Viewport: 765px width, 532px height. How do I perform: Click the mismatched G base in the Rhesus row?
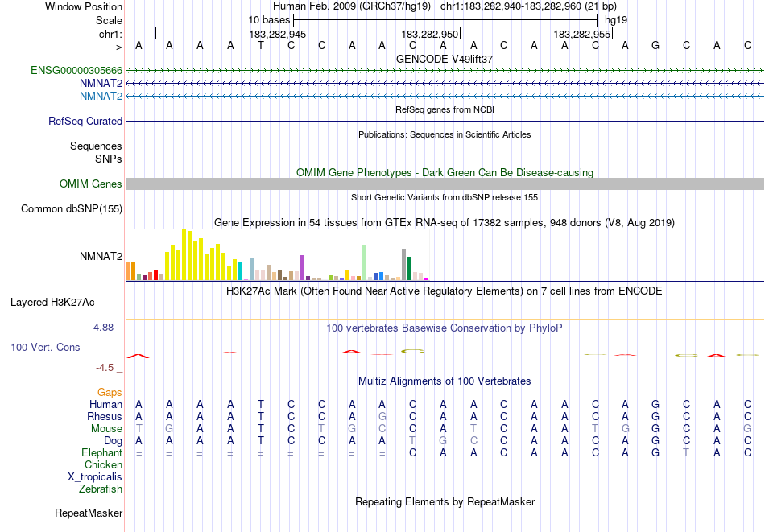click(x=382, y=417)
